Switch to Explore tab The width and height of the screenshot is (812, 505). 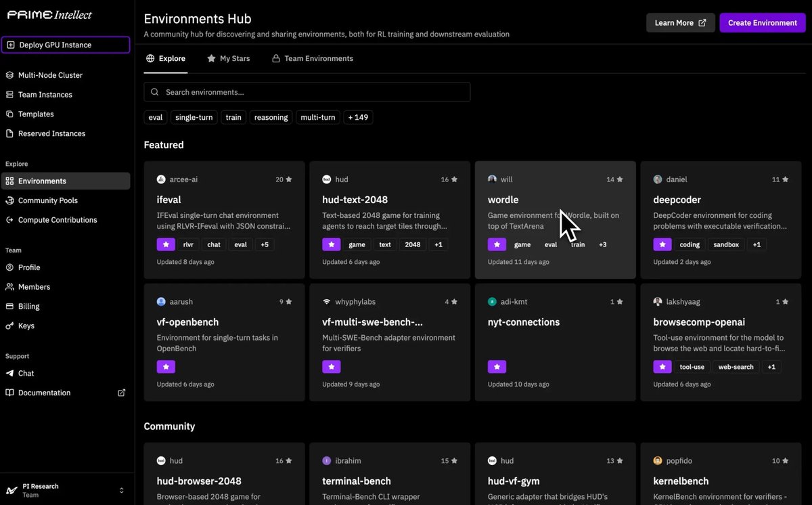tap(166, 59)
